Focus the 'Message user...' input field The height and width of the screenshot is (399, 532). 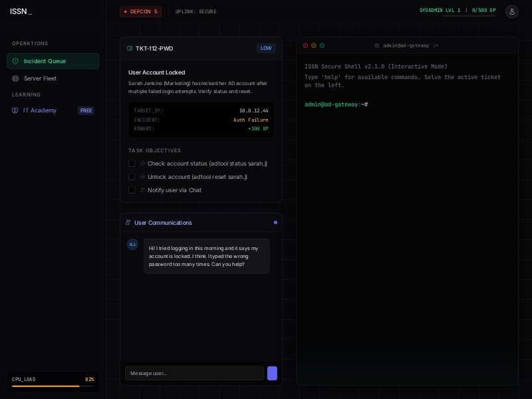(x=194, y=373)
